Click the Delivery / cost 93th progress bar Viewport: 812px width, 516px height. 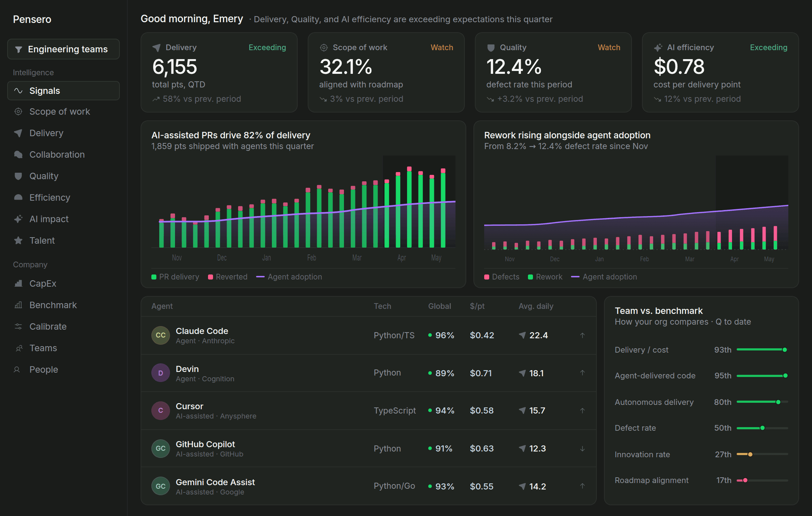click(x=762, y=350)
